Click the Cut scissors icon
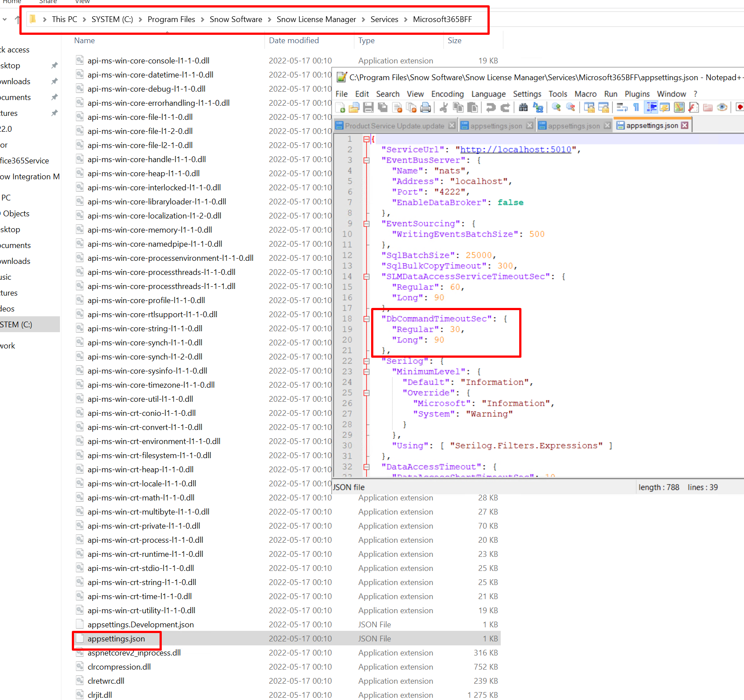The height and width of the screenshot is (700, 744). [x=444, y=107]
